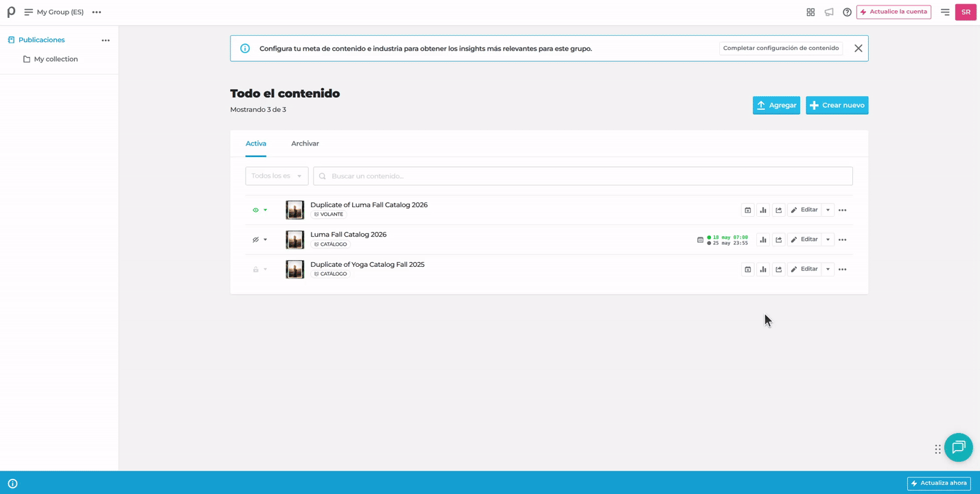Click Editar for Luma Fall Catalog 2026

pos(804,239)
